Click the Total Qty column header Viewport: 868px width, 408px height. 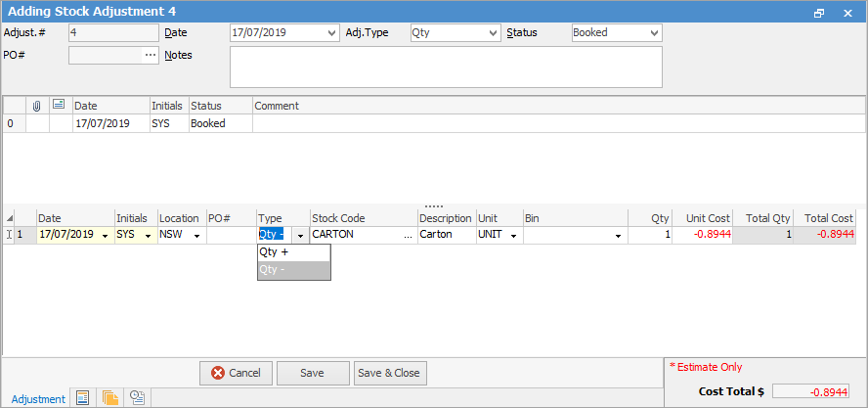[762, 218]
